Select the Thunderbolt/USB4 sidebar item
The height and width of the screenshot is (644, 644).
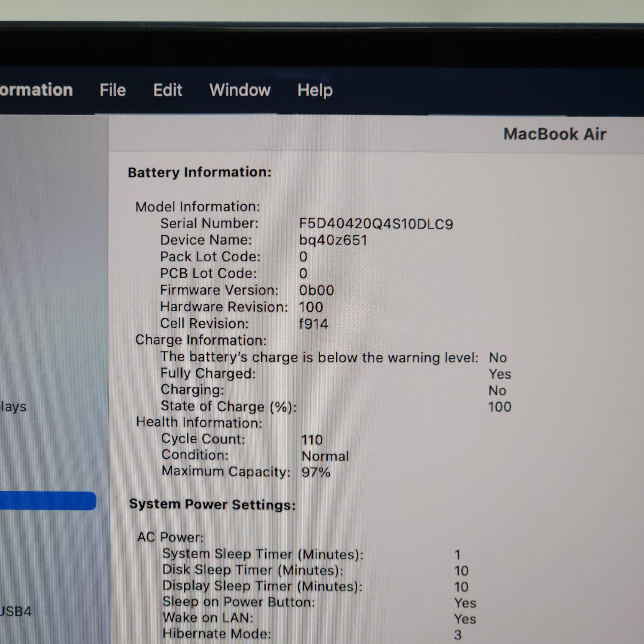pyautogui.click(x=15, y=611)
